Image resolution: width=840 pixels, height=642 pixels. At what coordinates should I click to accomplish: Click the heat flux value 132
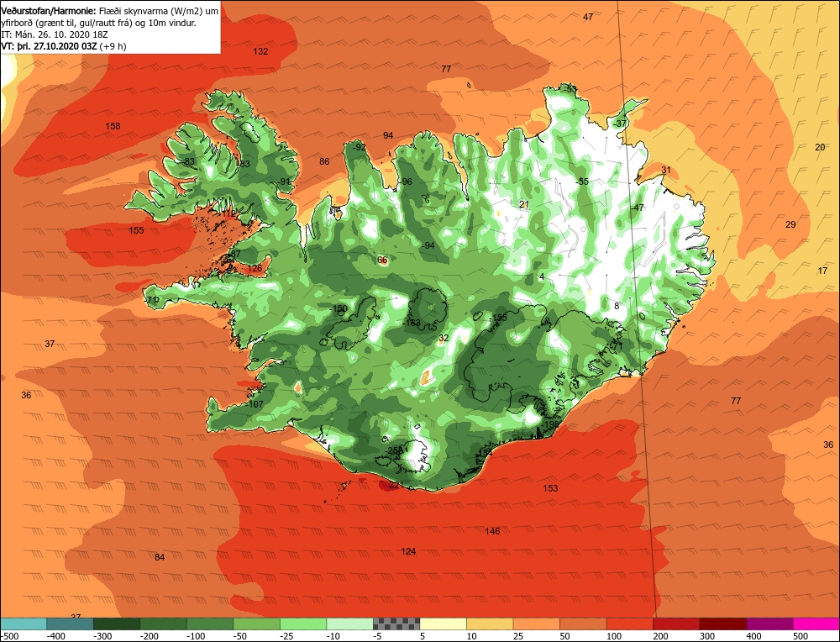click(260, 51)
